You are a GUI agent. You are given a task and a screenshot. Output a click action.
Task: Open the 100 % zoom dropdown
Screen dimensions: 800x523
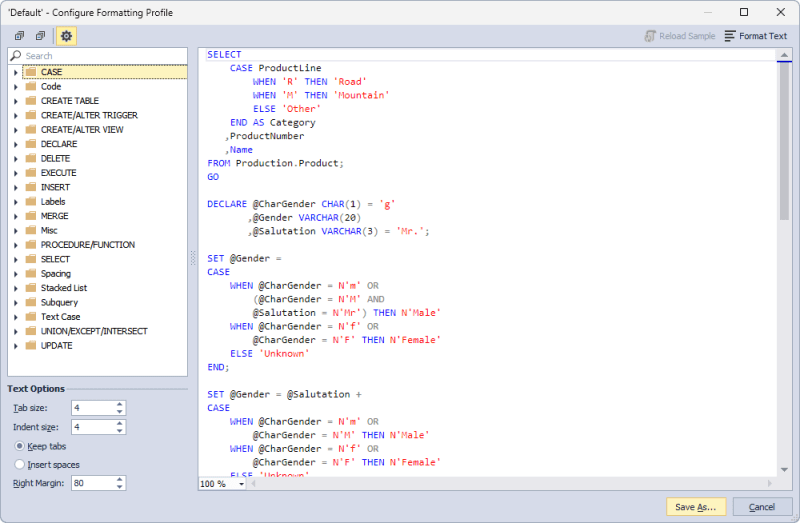pos(241,484)
